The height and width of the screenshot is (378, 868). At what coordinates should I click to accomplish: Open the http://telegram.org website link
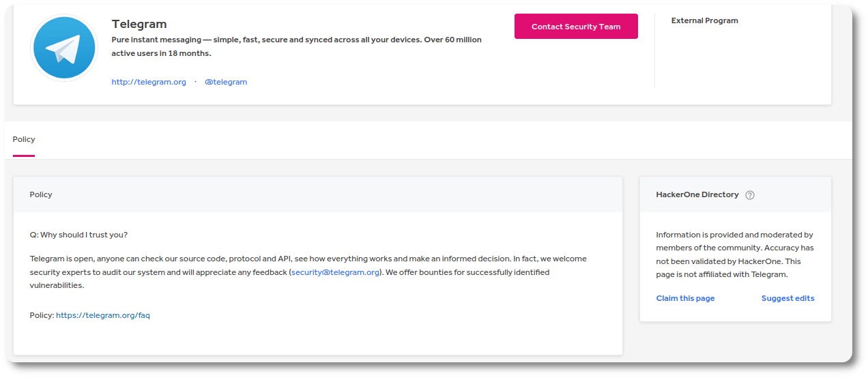149,82
